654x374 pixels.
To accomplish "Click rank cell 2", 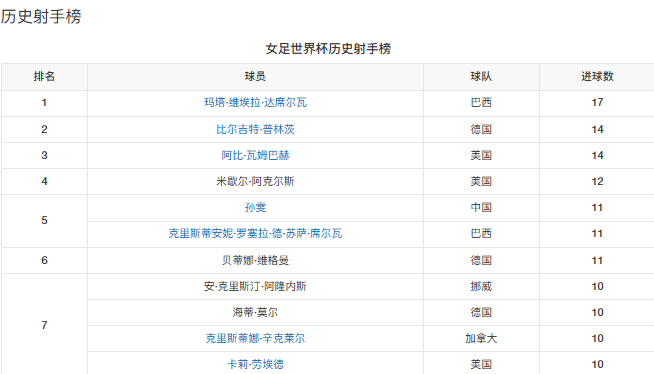I will 44,129.
